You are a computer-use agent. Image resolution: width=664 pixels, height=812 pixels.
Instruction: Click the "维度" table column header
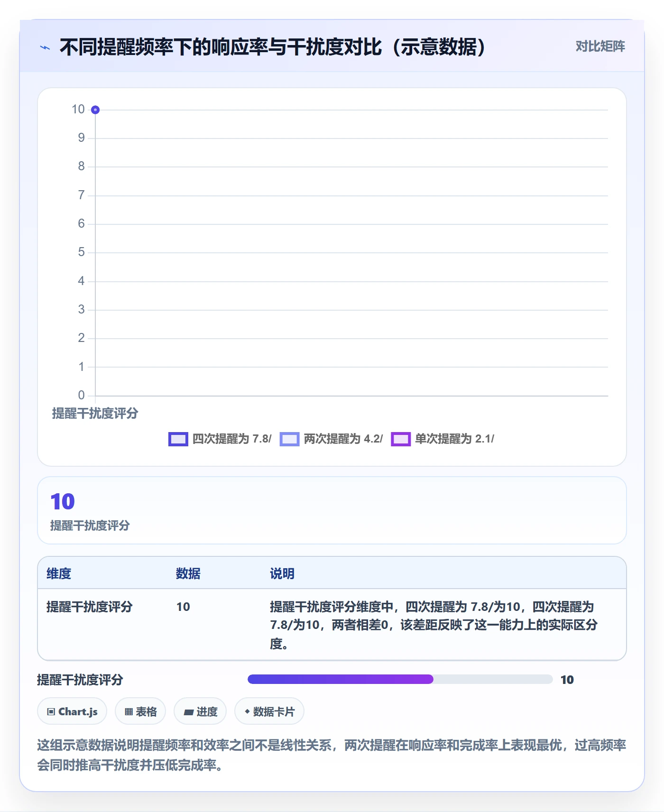tap(59, 573)
